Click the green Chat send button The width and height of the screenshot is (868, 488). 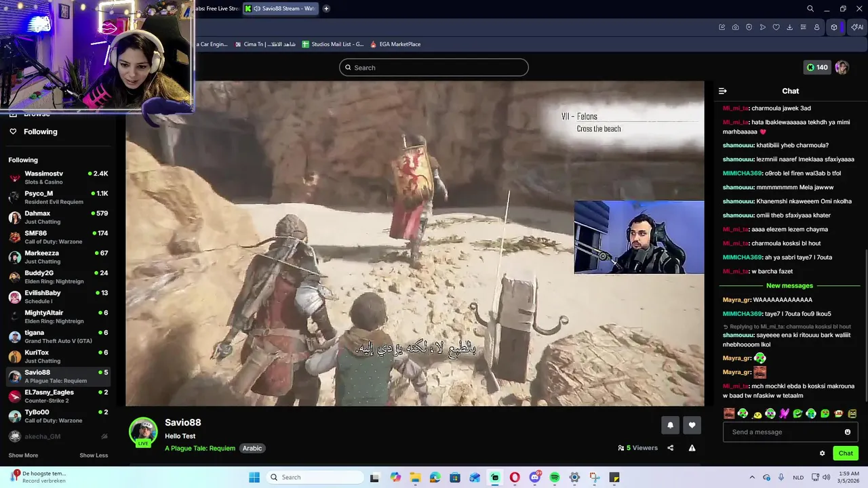click(x=846, y=453)
